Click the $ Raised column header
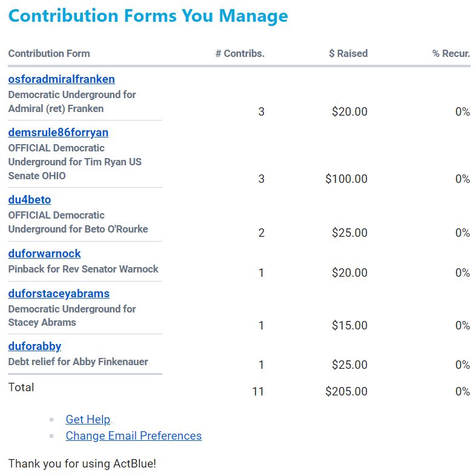Screen dimensions: 476x476 pyautogui.click(x=348, y=53)
